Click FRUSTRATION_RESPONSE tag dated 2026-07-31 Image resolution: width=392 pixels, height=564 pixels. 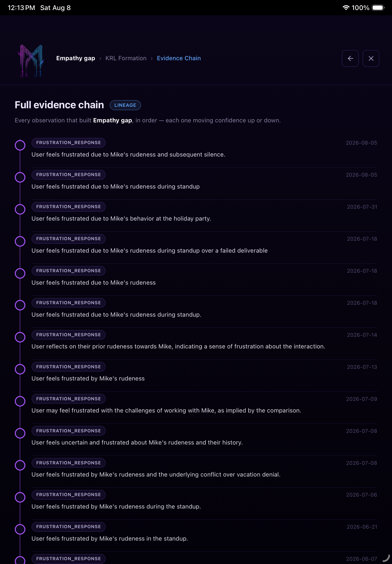tap(69, 207)
